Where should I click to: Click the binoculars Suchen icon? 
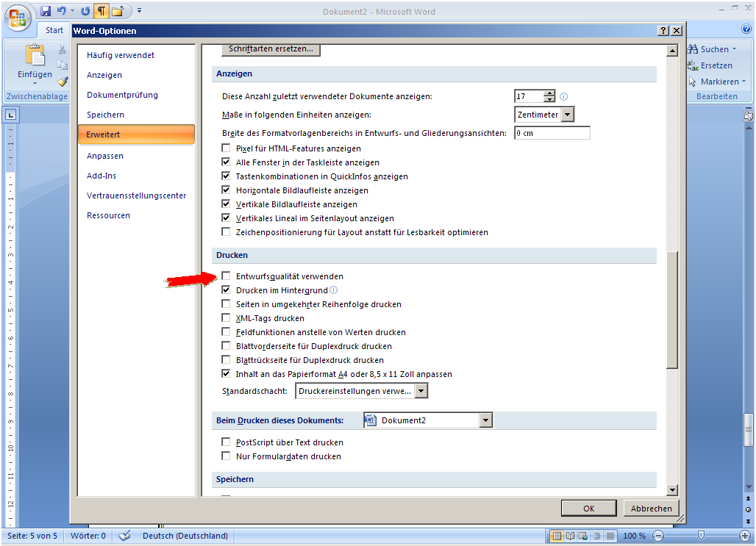[x=693, y=49]
